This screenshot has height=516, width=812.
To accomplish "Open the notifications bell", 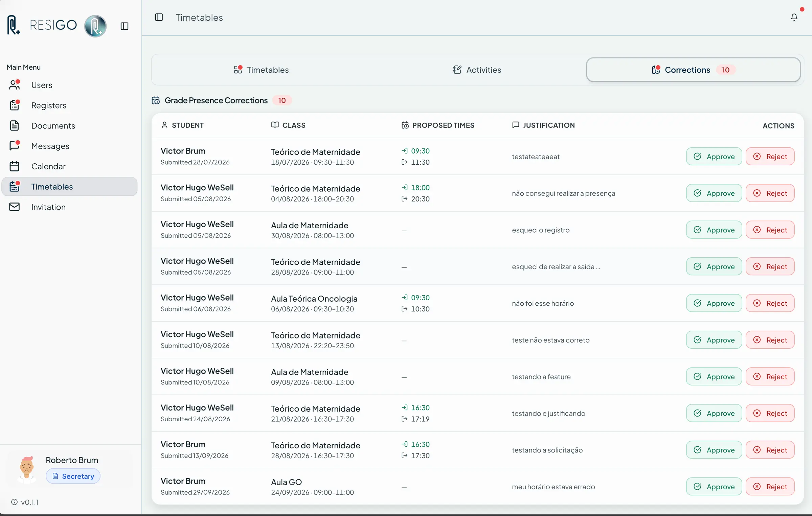I will click(794, 17).
